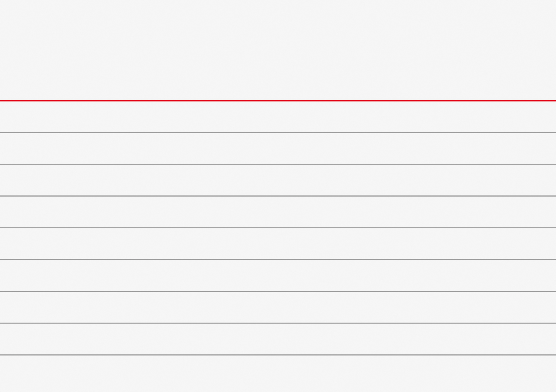Click the third gray ruled line
Viewport: 556px width, 392px height.
pyautogui.click(x=278, y=196)
